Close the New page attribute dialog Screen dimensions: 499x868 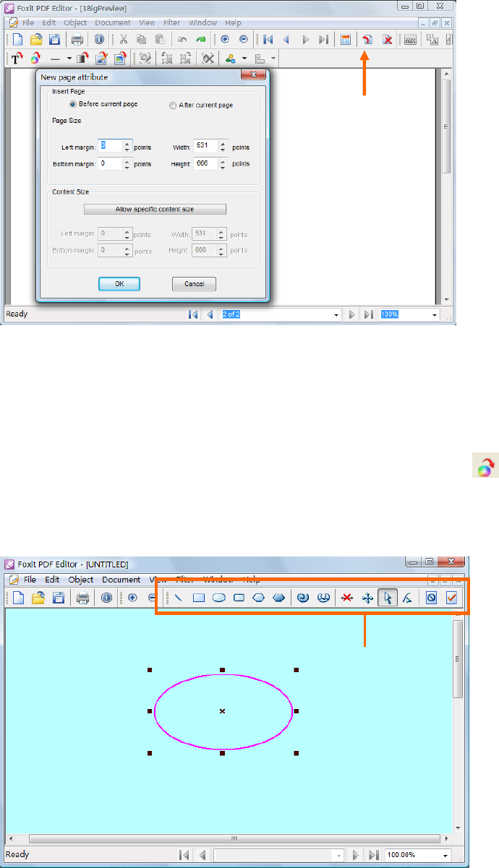(254, 74)
